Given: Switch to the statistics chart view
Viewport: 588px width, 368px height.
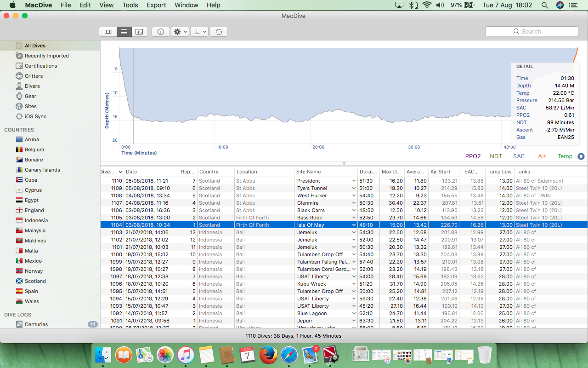Looking at the screenshot, I should tap(139, 32).
